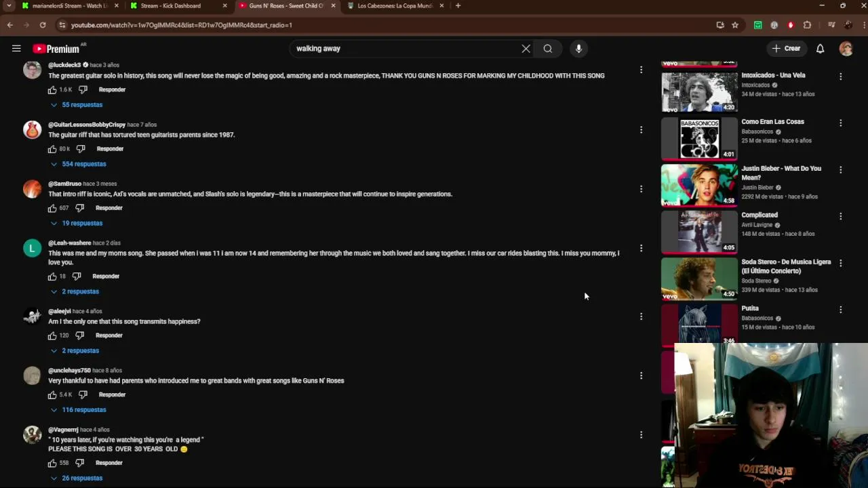Open options menu for @luckdeck3 comment
The width and height of the screenshot is (868, 488).
point(641,70)
